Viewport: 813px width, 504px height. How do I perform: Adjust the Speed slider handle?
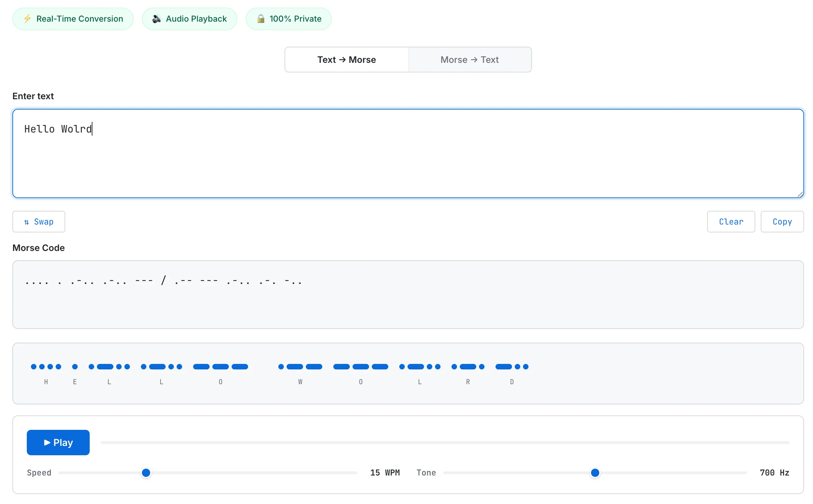pyautogui.click(x=146, y=472)
